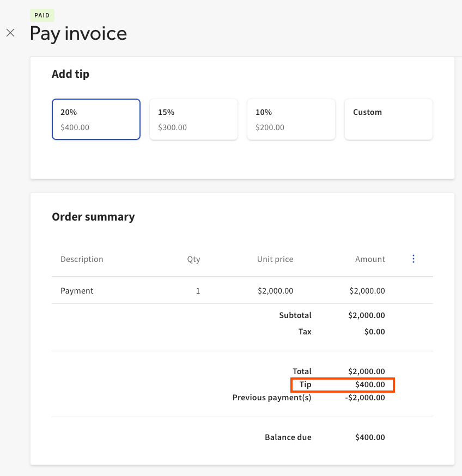Pick the 10% tip amount
462x476 pixels.
(291, 119)
